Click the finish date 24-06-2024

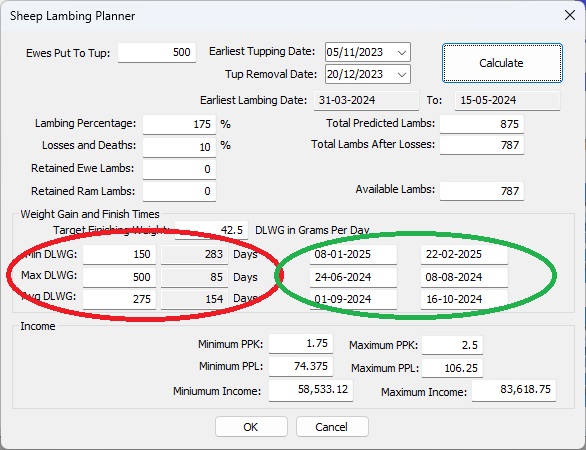(353, 277)
